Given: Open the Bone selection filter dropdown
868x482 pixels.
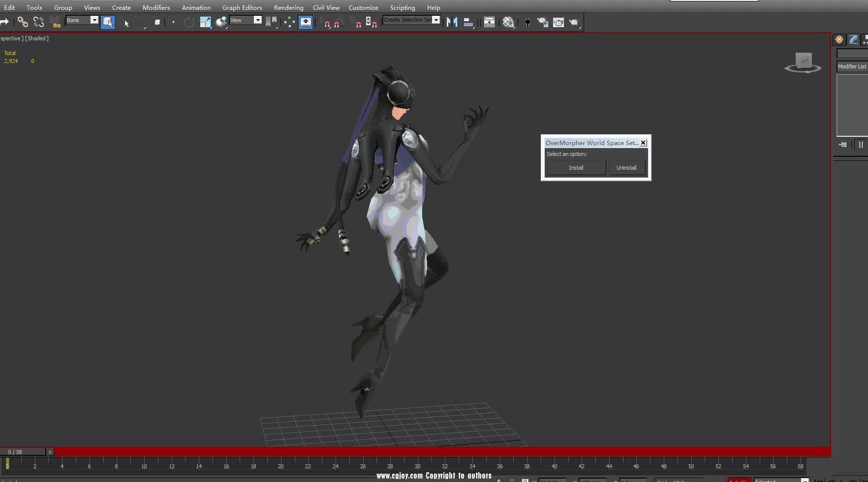Looking at the screenshot, I should pos(82,20).
